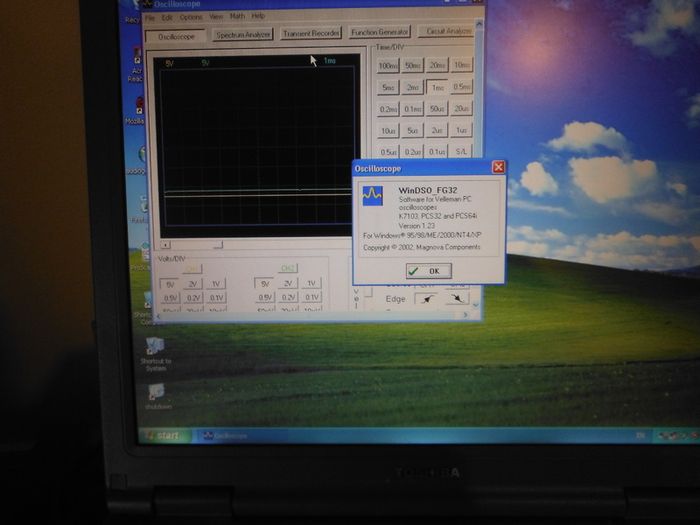Select the rising edge trigger icon

coord(426,299)
